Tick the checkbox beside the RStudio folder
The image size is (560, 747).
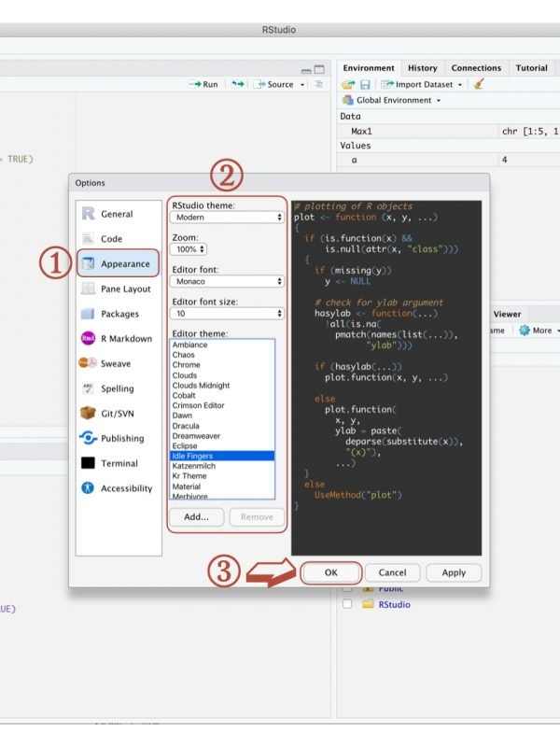pos(347,604)
